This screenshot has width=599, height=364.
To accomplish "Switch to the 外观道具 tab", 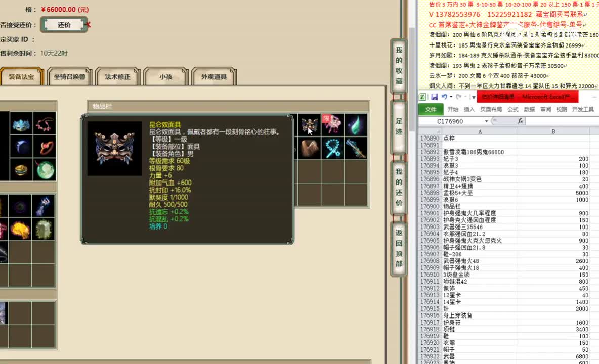I will [x=214, y=77].
